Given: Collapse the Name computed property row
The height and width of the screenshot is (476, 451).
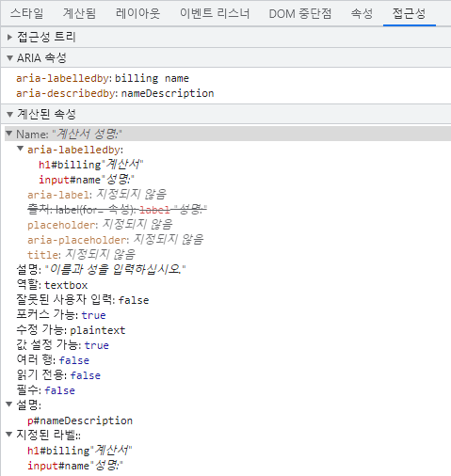Looking at the screenshot, I should (9, 134).
